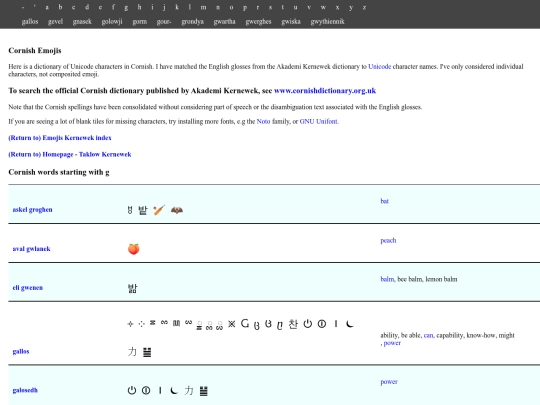The width and height of the screenshot is (540, 405).
Task: Click the large G-shaped symbol in gallos row
Action: (x=245, y=323)
